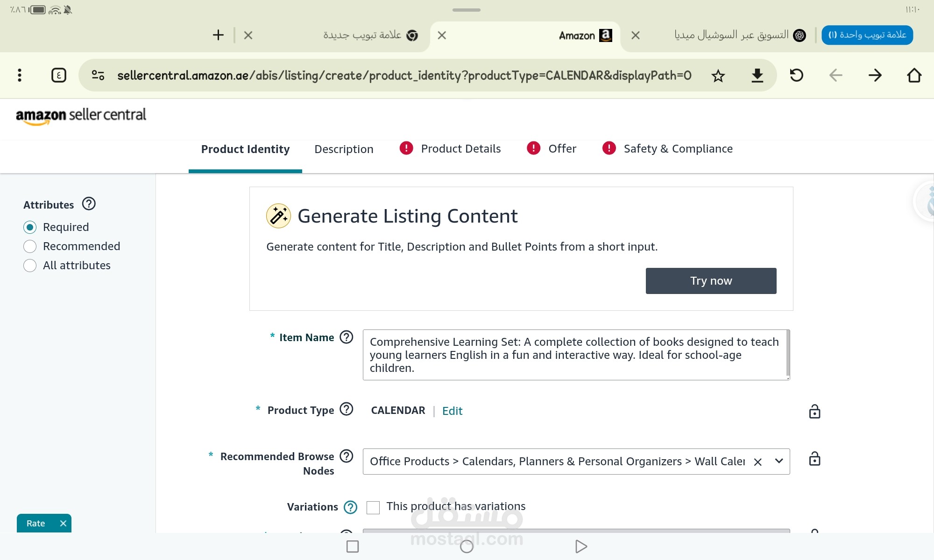This screenshot has height=560, width=934.
Task: Click inside the Item Name text field
Action: point(574,355)
